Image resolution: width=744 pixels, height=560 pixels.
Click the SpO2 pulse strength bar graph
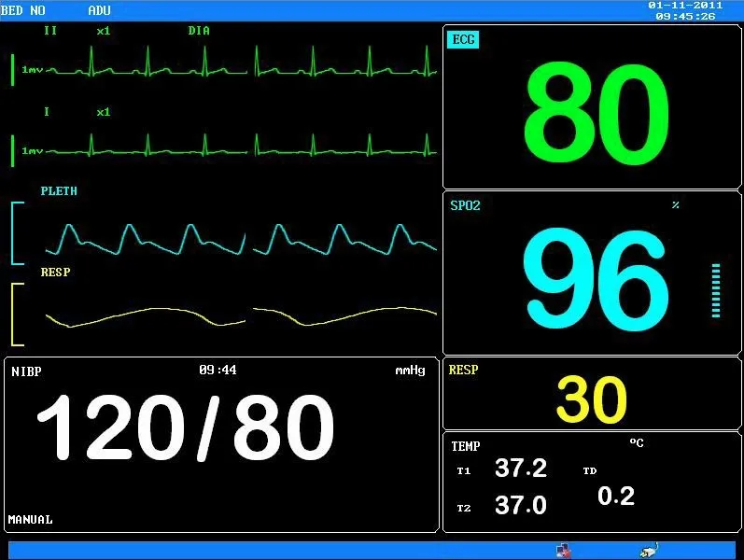(716, 290)
